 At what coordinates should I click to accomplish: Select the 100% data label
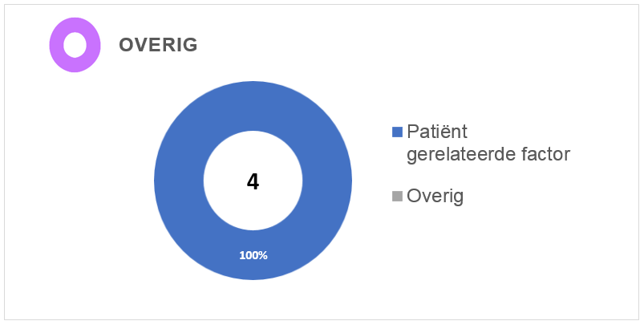pos(253,255)
